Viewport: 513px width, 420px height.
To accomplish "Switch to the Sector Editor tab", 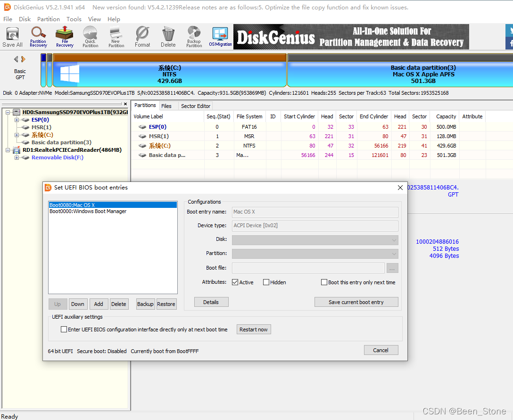I will tap(196, 106).
